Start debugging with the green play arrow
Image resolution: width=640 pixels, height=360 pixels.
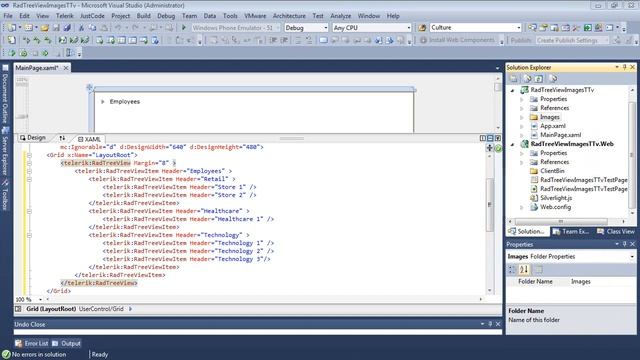184,28
